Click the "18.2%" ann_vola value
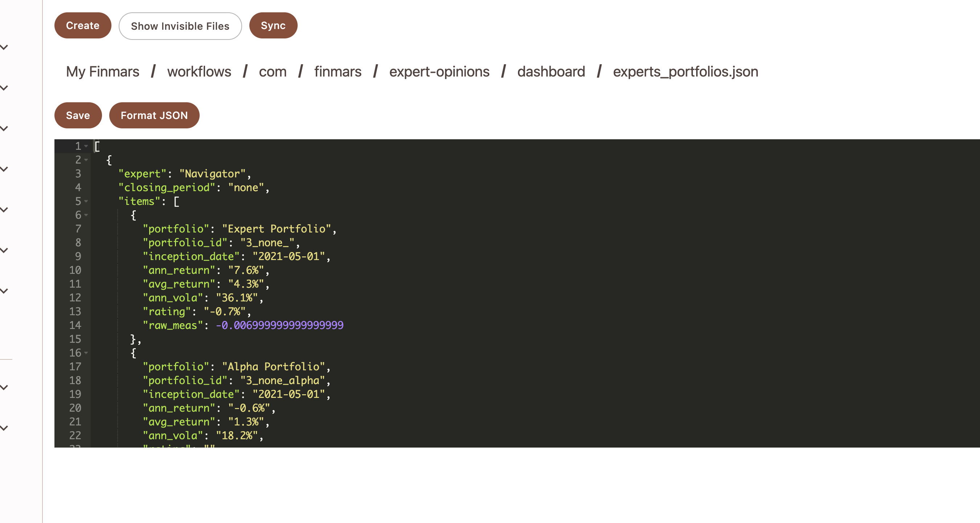The height and width of the screenshot is (523, 980). point(237,435)
